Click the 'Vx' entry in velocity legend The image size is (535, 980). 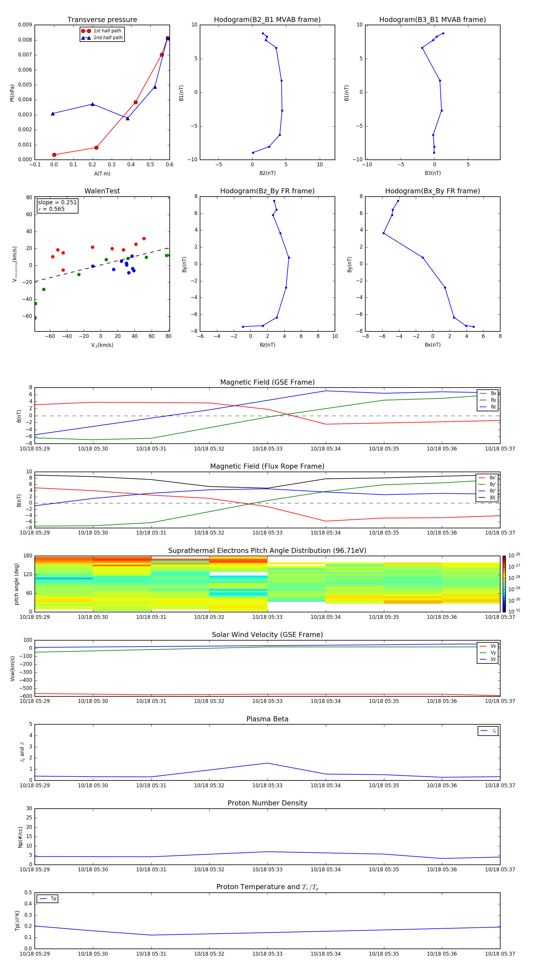(488, 646)
